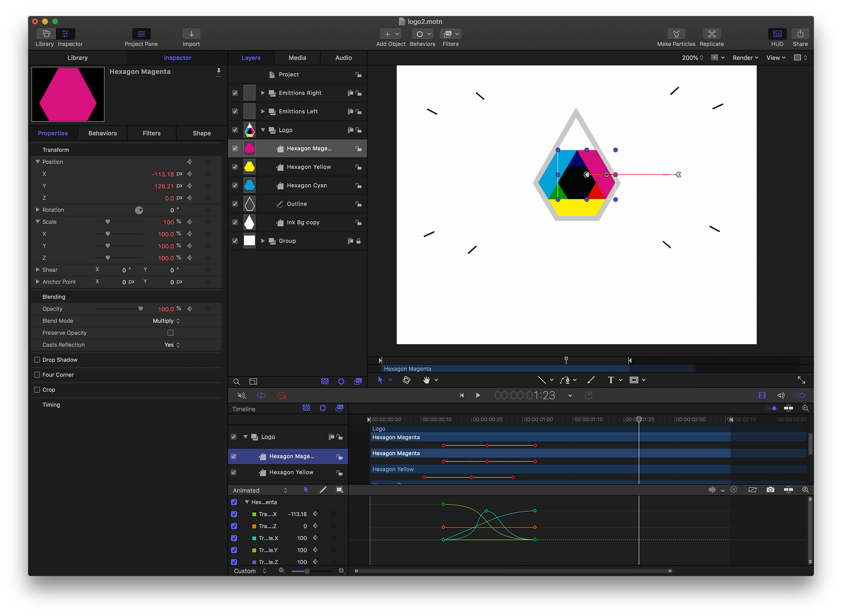Screen dimensions: 842x616
Task: Expand the Anchor Point parameter
Action: pyautogui.click(x=37, y=282)
